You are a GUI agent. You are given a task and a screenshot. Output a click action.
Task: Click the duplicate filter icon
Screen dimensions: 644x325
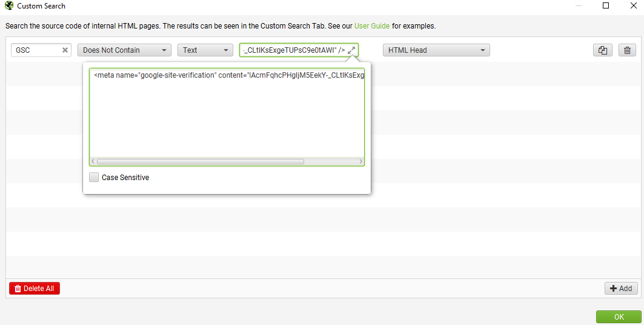tap(603, 50)
